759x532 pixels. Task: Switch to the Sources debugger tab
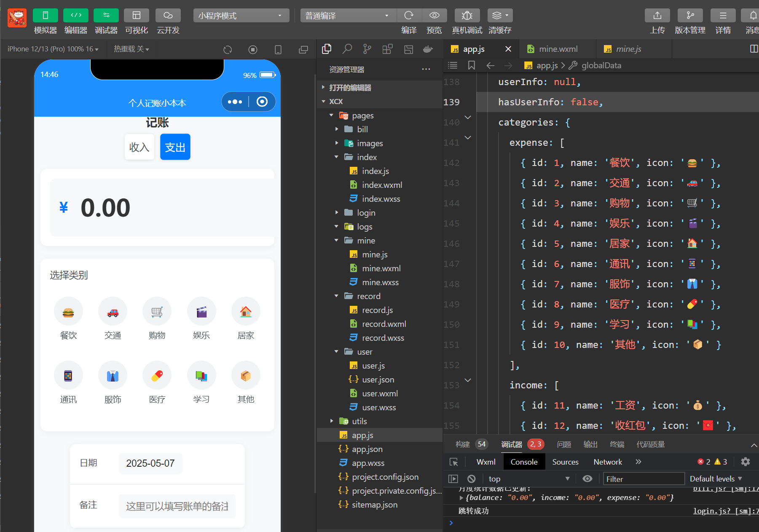[565, 462]
